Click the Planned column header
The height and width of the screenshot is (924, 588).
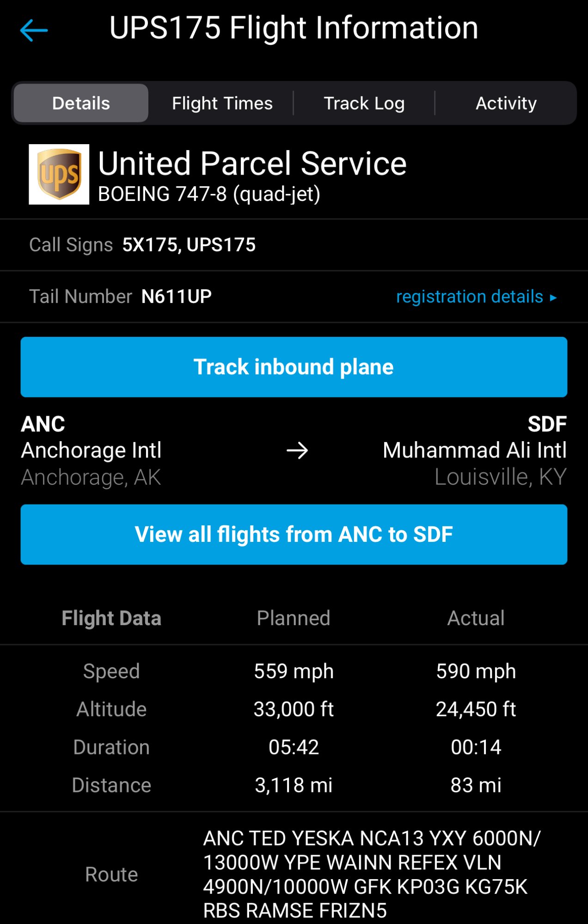pyautogui.click(x=294, y=618)
